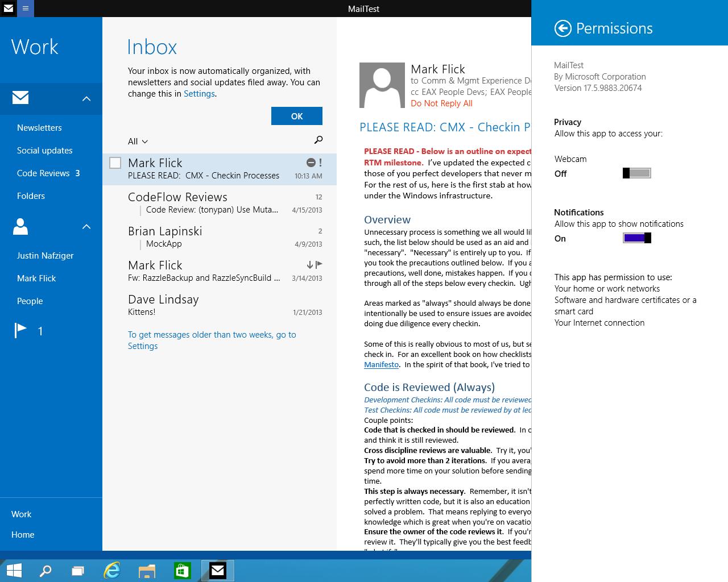Image resolution: width=728 pixels, height=582 pixels.
Task: Click the PLEASE READ email subject line
Action: (445, 127)
